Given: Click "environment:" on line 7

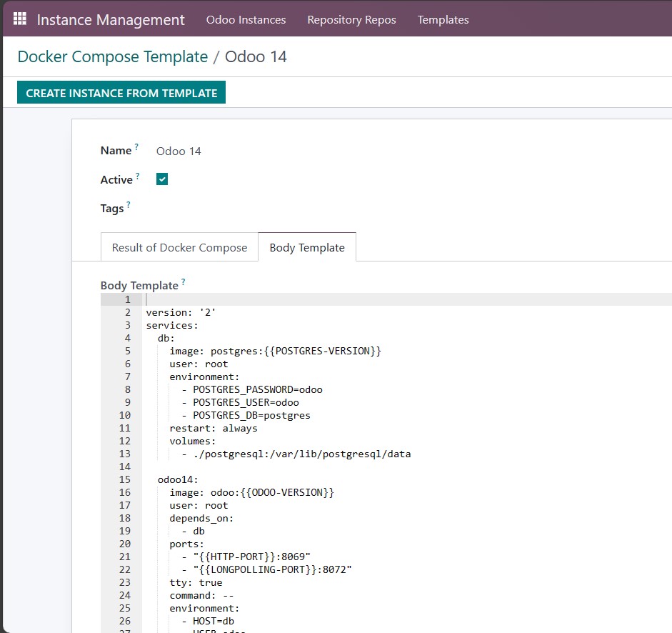Looking at the screenshot, I should (204, 377).
